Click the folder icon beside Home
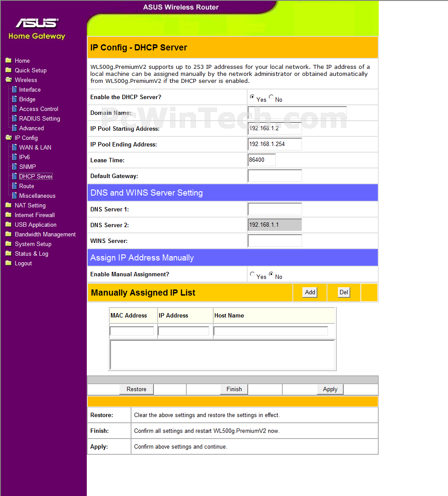The image size is (448, 496). pyautogui.click(x=8, y=61)
